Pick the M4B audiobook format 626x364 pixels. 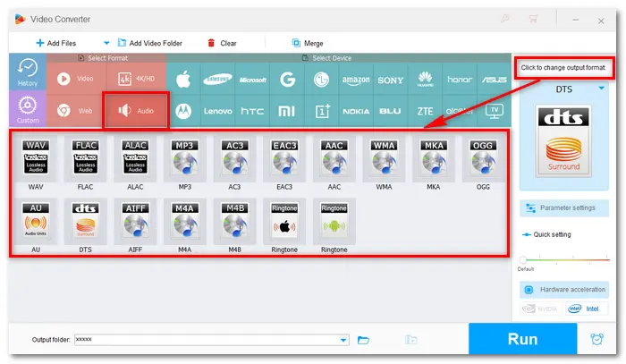pyautogui.click(x=234, y=221)
